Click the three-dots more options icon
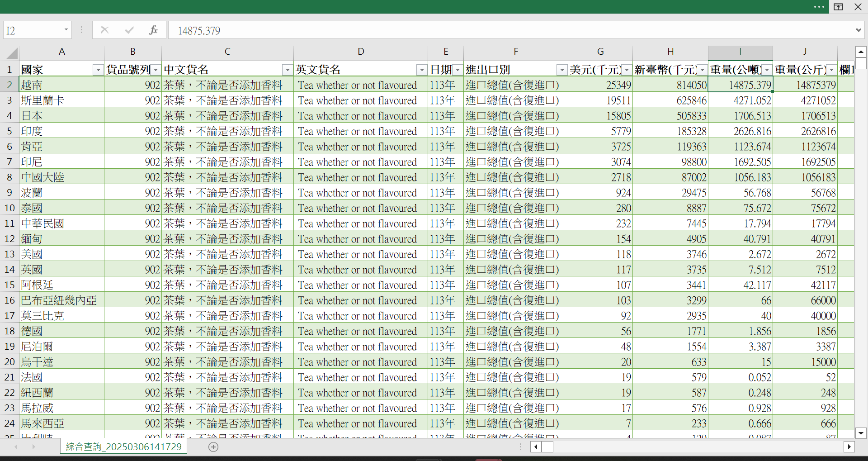This screenshot has height=461, width=868. click(819, 7)
